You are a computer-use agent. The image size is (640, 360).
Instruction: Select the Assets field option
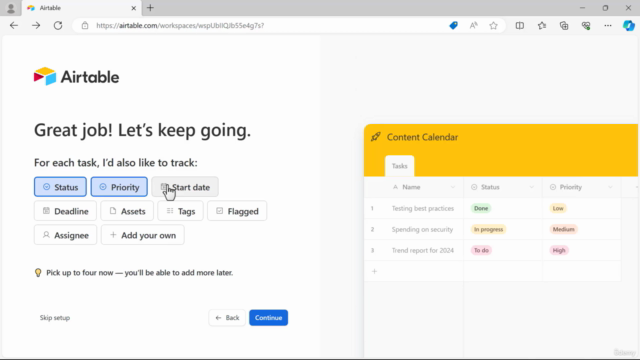point(127,211)
